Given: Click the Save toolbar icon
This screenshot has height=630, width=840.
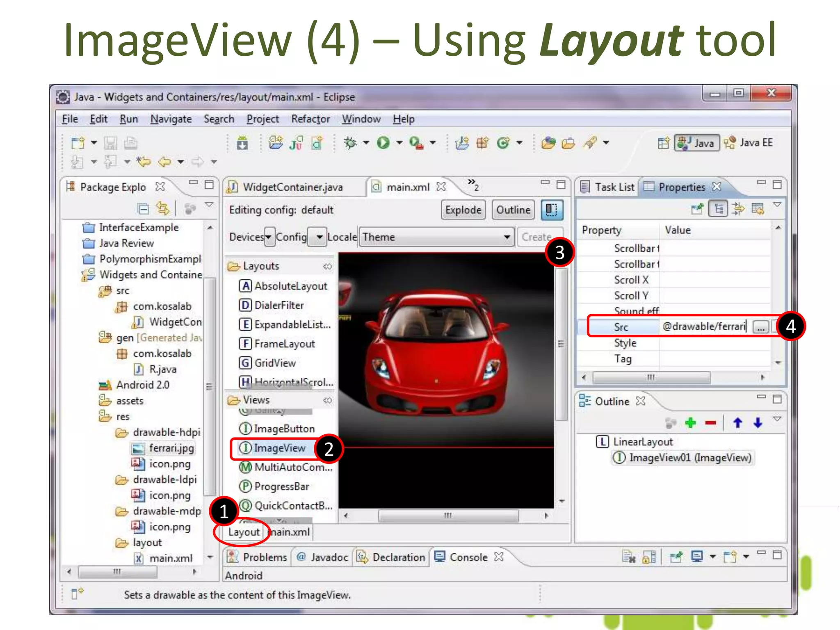Looking at the screenshot, I should tap(110, 143).
